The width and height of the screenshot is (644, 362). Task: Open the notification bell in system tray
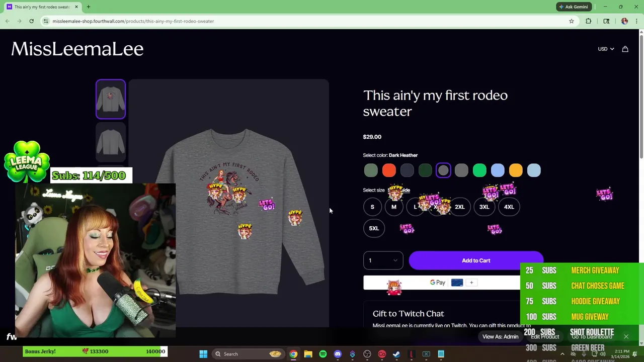pos(635,354)
